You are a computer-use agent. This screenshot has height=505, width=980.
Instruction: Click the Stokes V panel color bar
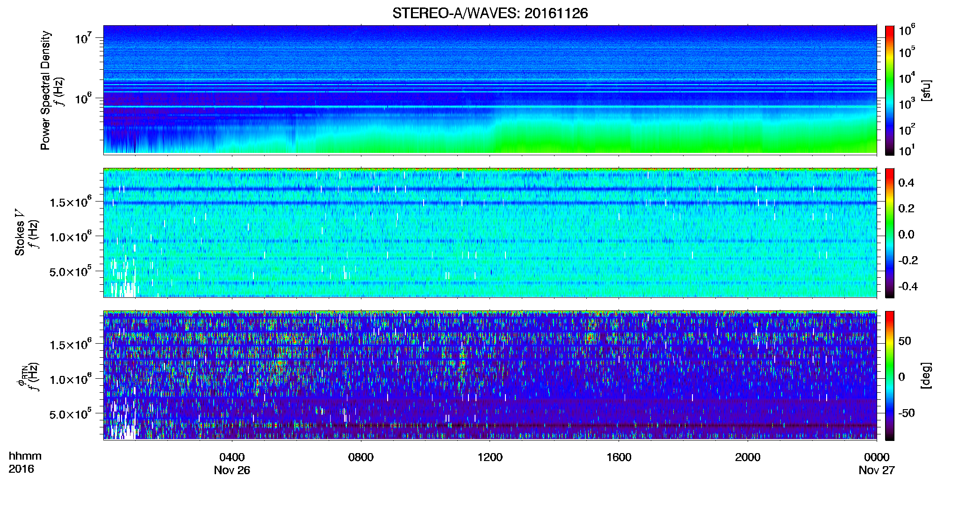click(x=889, y=233)
